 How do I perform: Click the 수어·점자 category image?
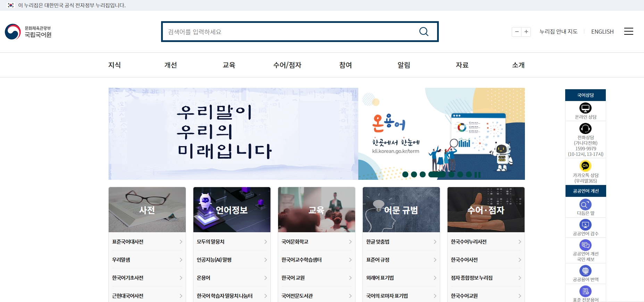(x=486, y=210)
